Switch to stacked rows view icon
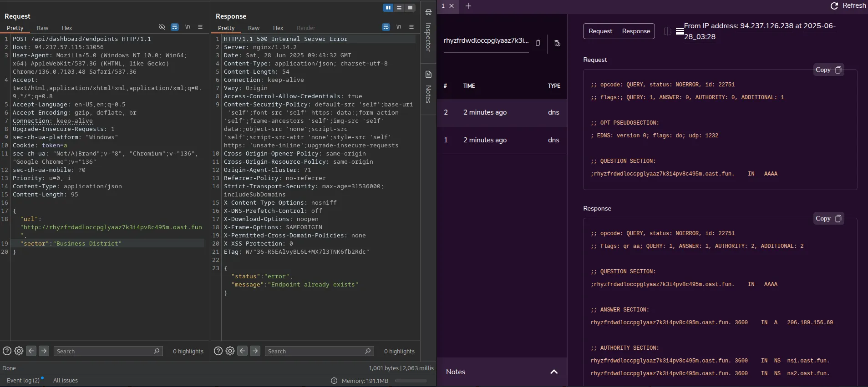 click(x=680, y=31)
